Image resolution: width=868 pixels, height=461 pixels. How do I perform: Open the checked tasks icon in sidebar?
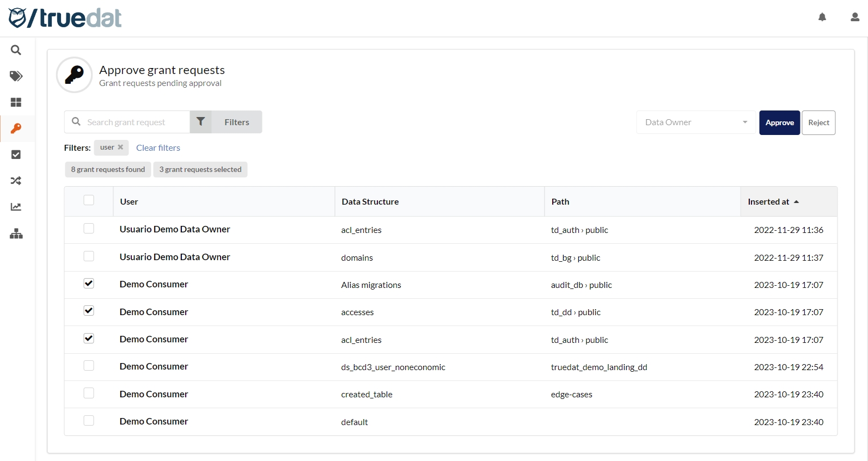16,155
